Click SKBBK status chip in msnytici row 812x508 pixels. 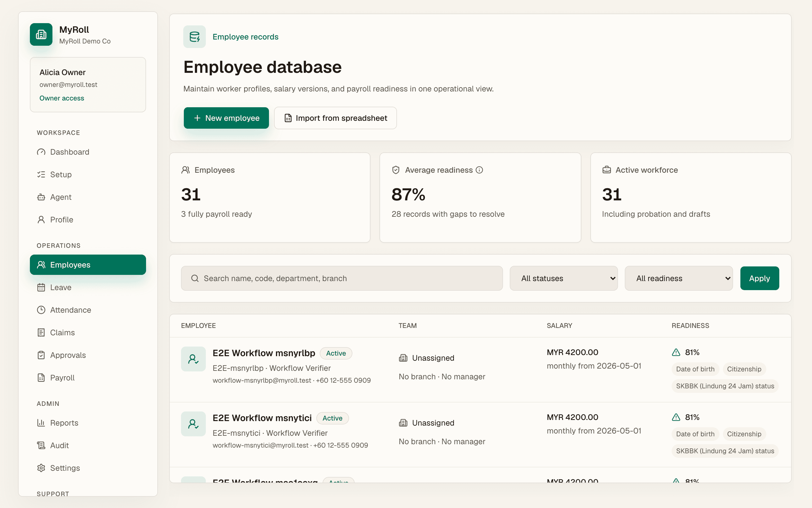[725, 451]
